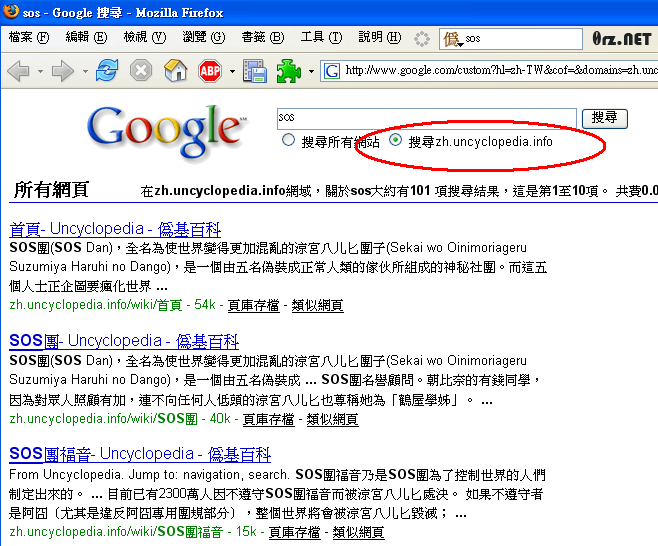The width and height of the screenshot is (658, 546).
Task: Reload the current page
Action: click(107, 71)
